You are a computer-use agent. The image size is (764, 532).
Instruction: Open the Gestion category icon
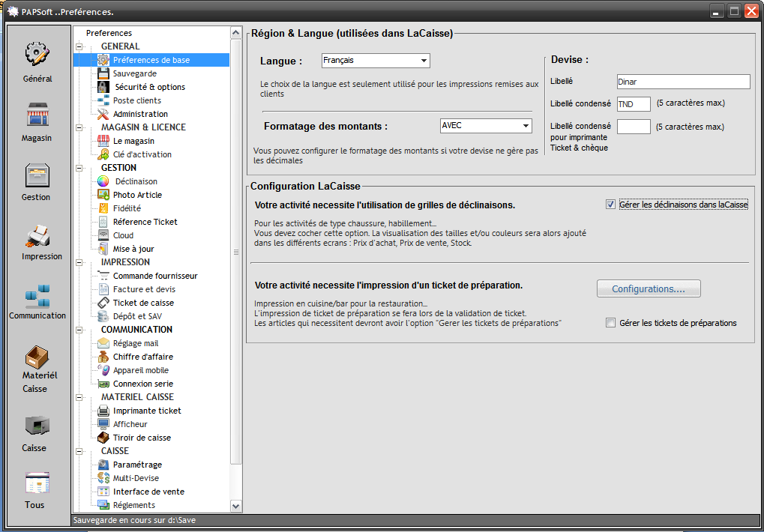tap(37, 176)
